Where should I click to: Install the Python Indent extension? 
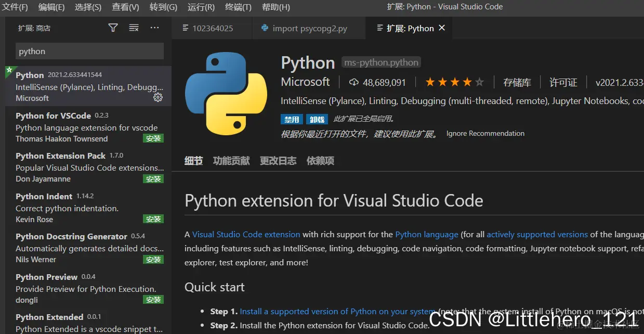coord(153,219)
